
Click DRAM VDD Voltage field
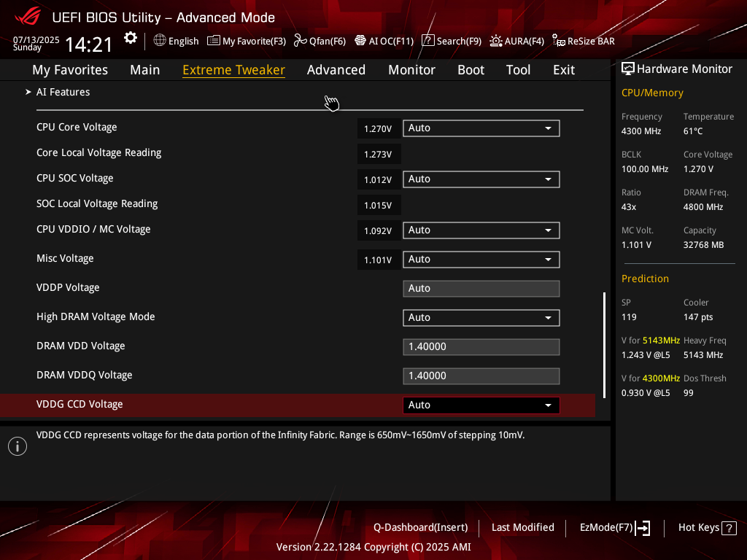point(481,346)
